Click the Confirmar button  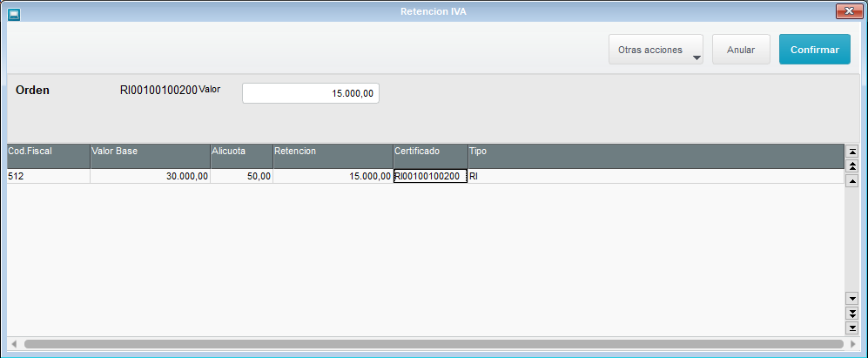[x=815, y=50]
